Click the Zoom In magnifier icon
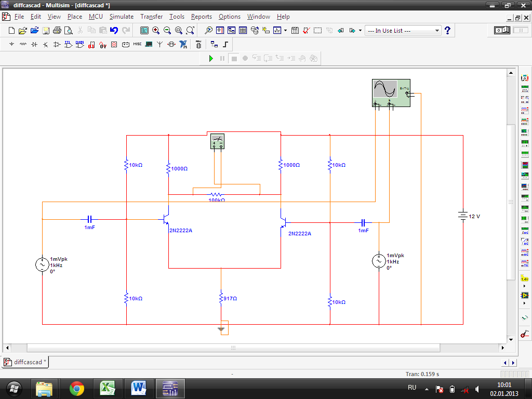 pyautogui.click(x=156, y=31)
